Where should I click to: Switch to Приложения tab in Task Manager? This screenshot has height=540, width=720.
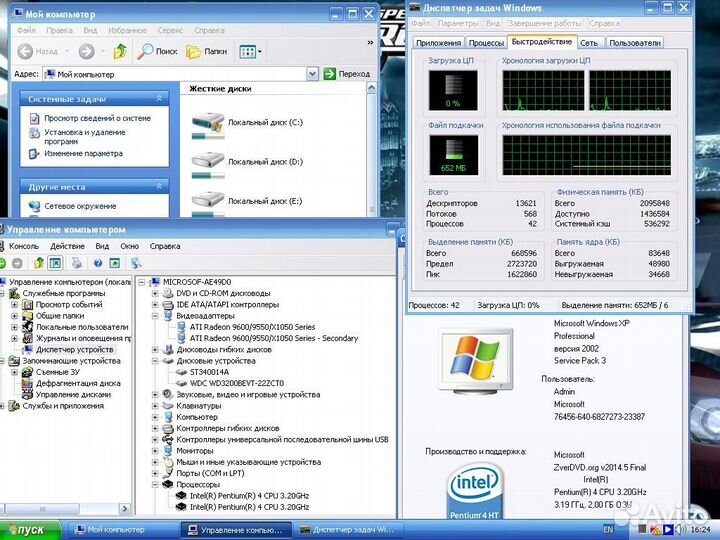[x=438, y=43]
